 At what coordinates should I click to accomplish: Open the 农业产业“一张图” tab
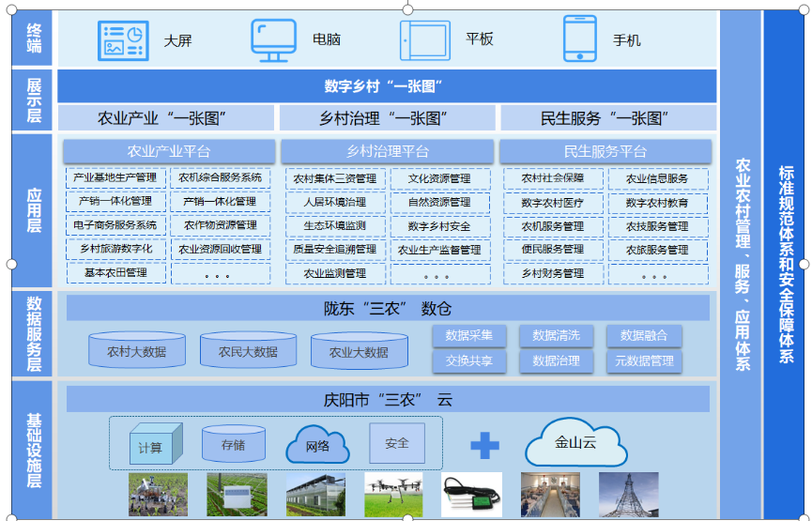(x=165, y=118)
